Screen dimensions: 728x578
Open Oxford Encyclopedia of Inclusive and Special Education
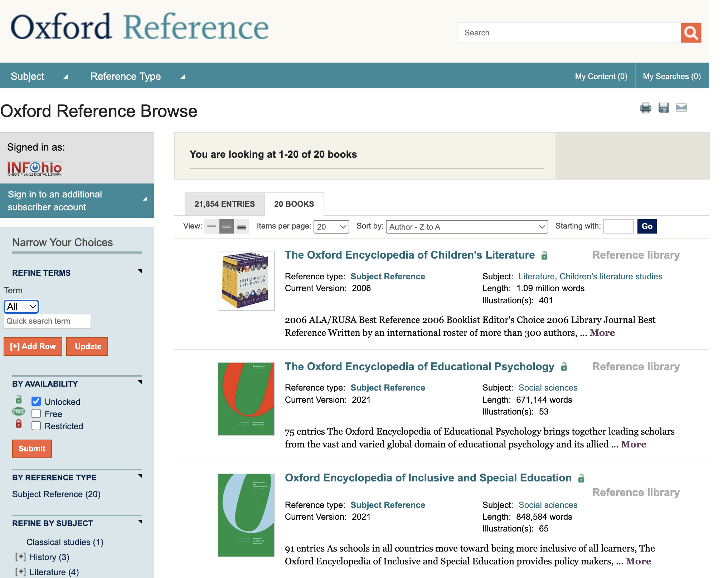[x=428, y=478]
